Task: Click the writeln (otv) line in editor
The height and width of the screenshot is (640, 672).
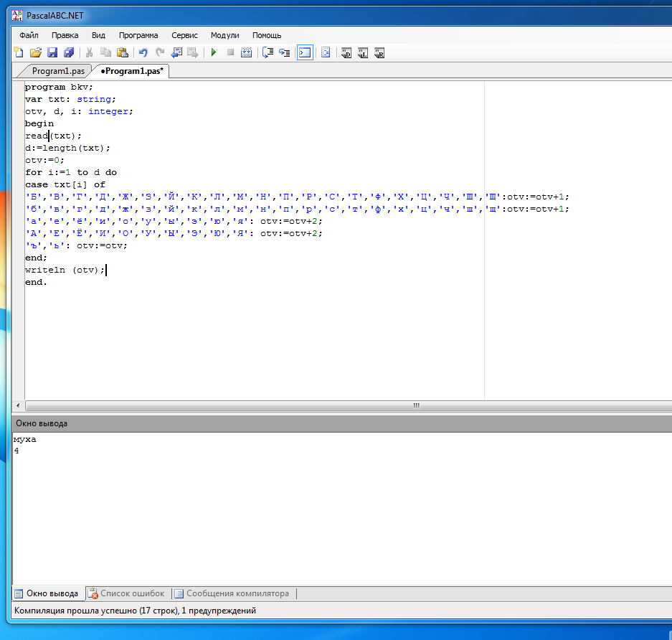Action: coord(65,270)
